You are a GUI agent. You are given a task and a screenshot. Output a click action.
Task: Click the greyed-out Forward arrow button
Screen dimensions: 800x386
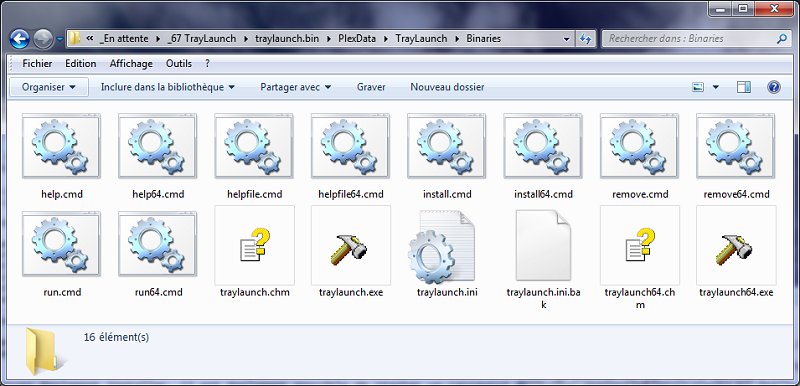click(x=43, y=39)
